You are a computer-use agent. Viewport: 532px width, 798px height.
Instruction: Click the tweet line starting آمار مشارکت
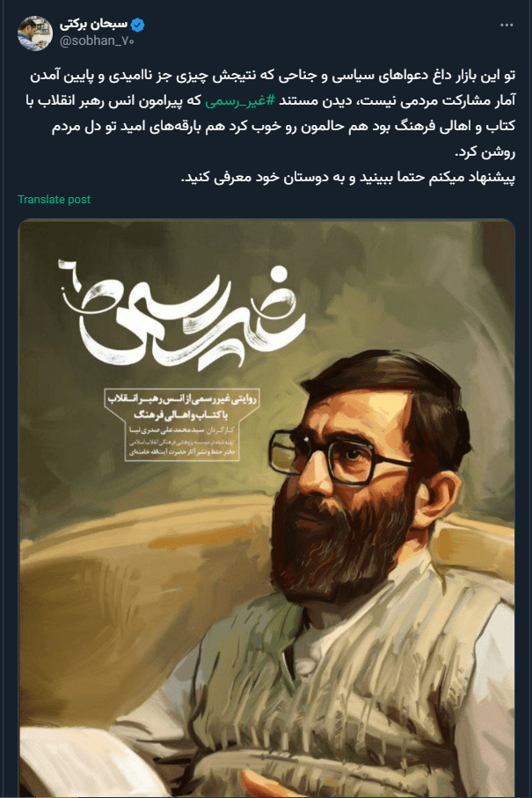point(270,101)
